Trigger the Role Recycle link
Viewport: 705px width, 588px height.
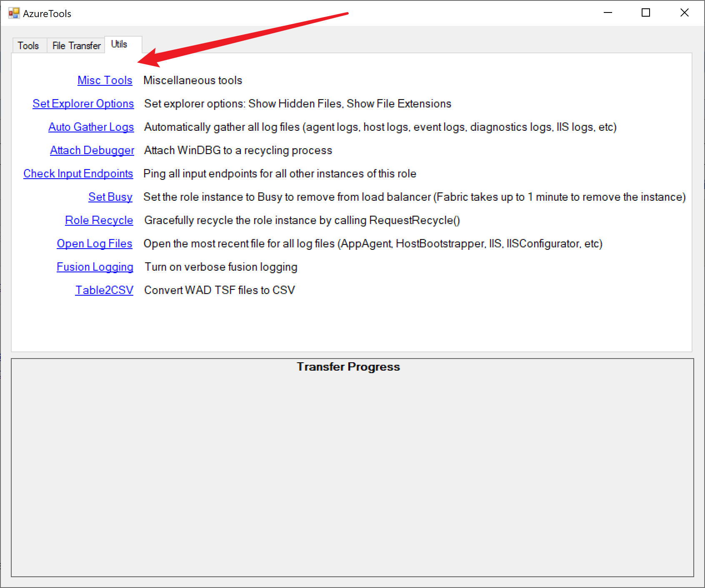(x=99, y=220)
